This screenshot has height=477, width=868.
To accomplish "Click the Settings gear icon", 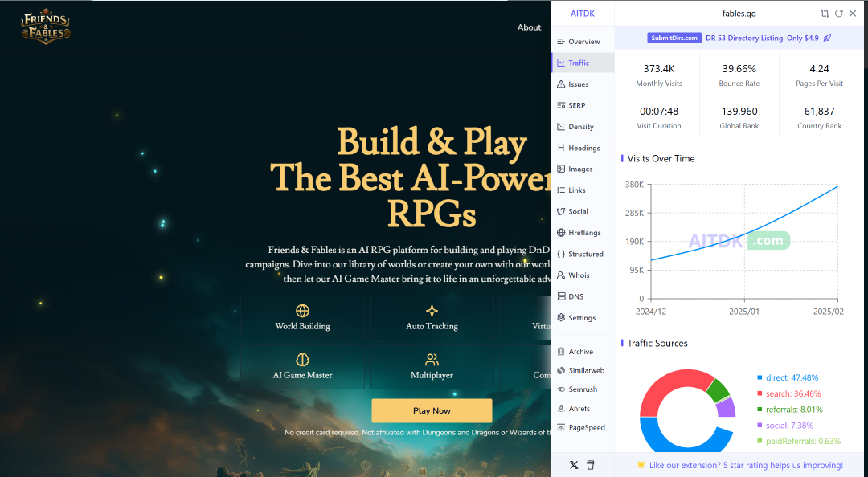I will [561, 318].
